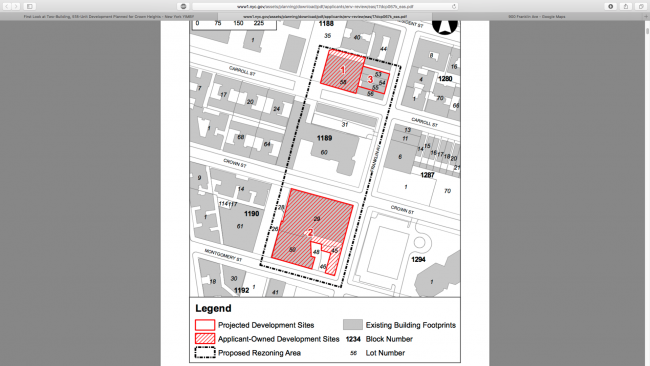Go forward to the next page
The height and width of the screenshot is (366, 650).
pos(16,6)
